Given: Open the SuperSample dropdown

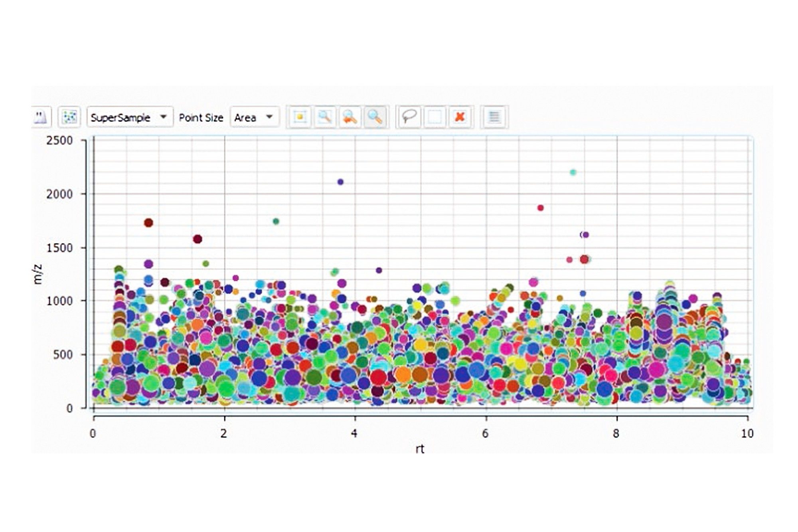Looking at the screenshot, I should click(x=130, y=117).
